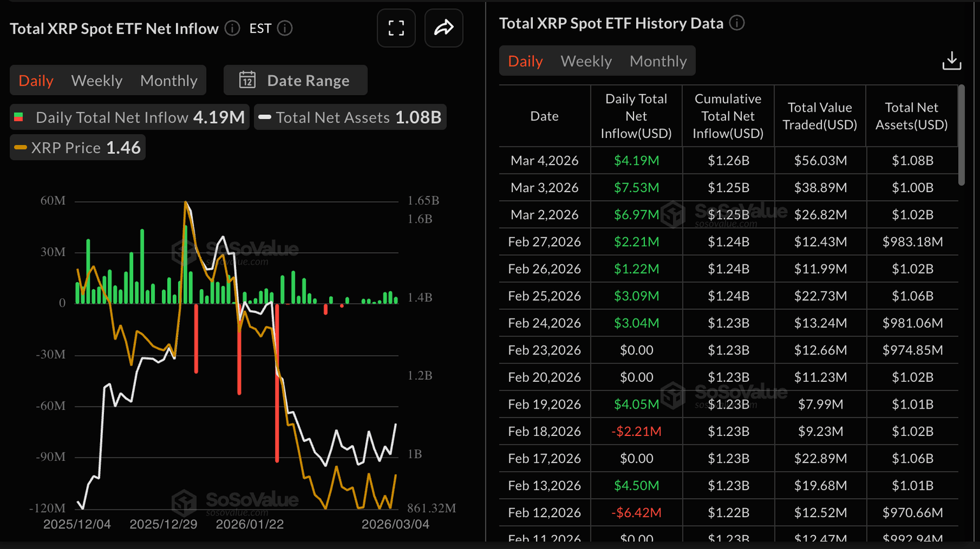Viewport: 980px width, 549px height.
Task: Click the Total Net Assets(USD) column header
Action: 911,116
